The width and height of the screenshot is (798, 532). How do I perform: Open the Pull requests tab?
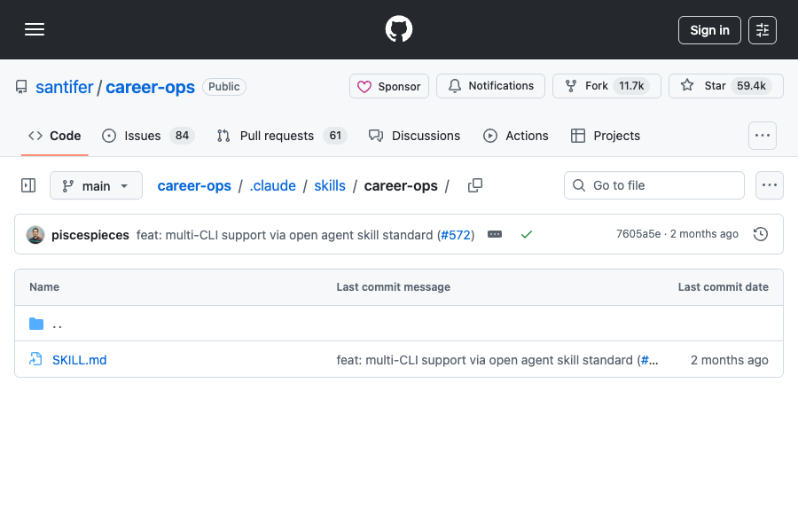pyautogui.click(x=282, y=136)
